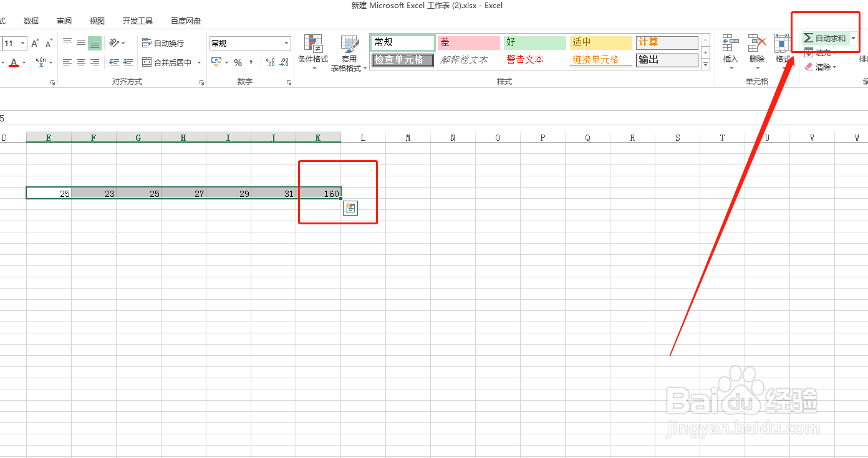Switch to the 视图 ribbon tab

coord(97,21)
